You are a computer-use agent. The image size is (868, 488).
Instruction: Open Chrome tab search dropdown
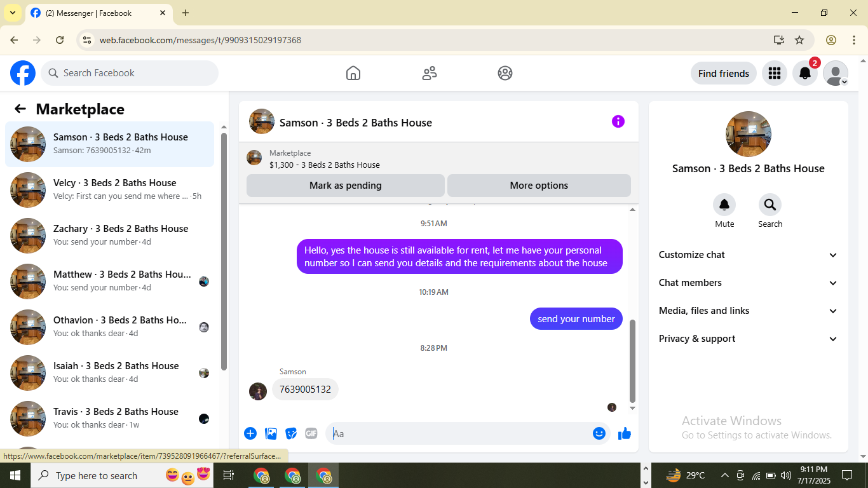[x=13, y=13]
